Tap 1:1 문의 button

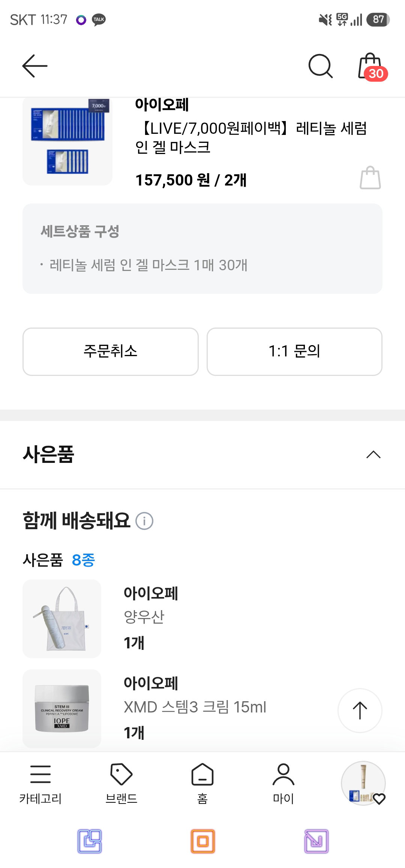pyautogui.click(x=294, y=352)
